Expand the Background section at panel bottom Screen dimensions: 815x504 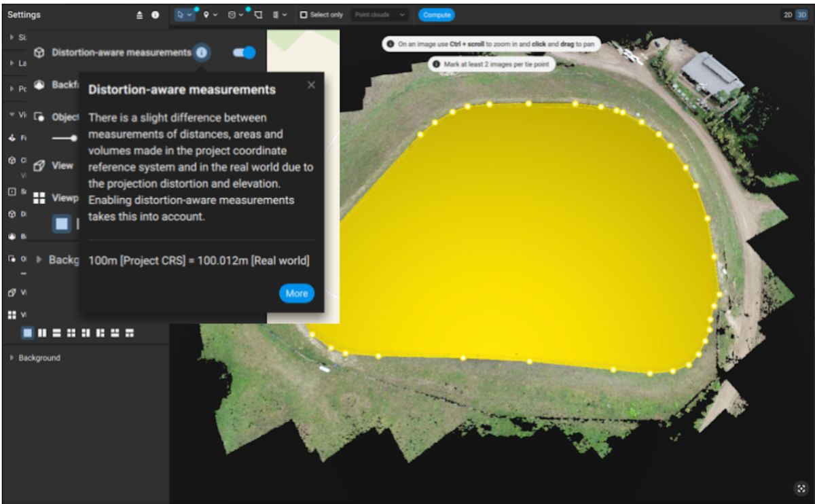click(x=12, y=358)
